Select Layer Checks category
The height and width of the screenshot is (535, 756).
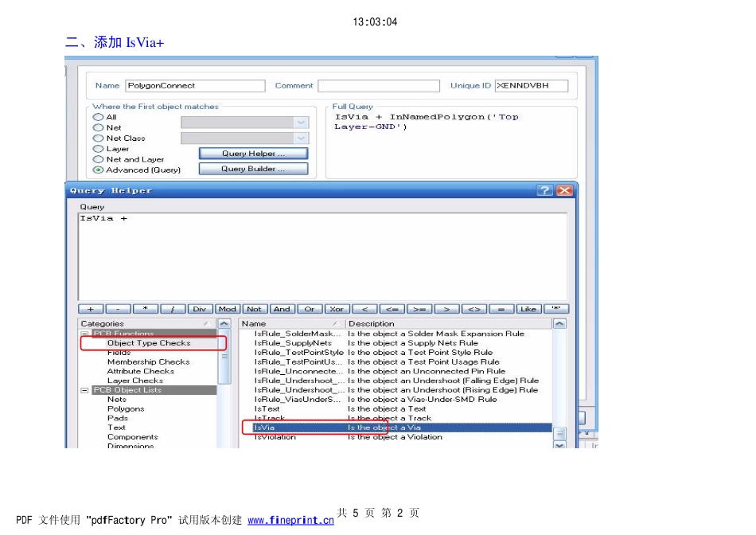135,381
